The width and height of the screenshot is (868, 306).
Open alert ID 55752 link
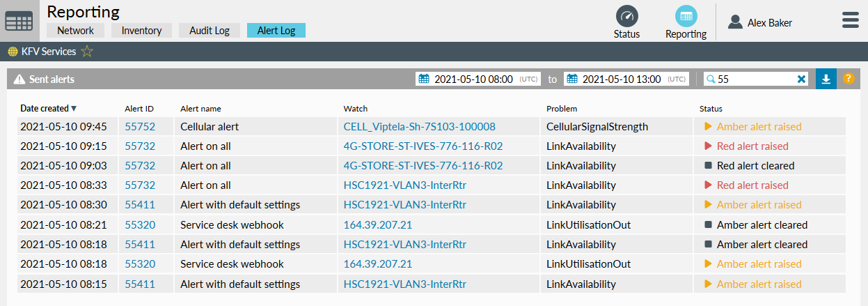point(140,127)
